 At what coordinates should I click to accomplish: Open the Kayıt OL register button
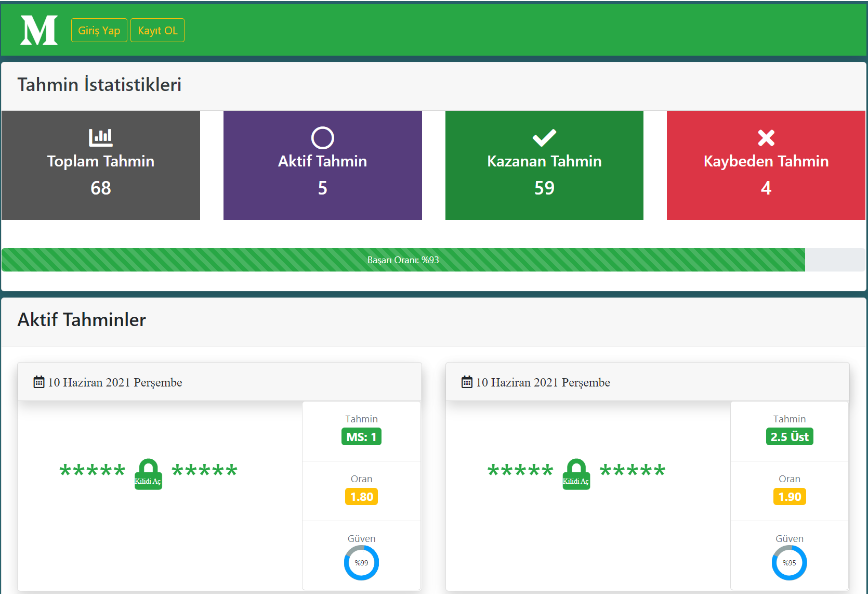coord(157,30)
